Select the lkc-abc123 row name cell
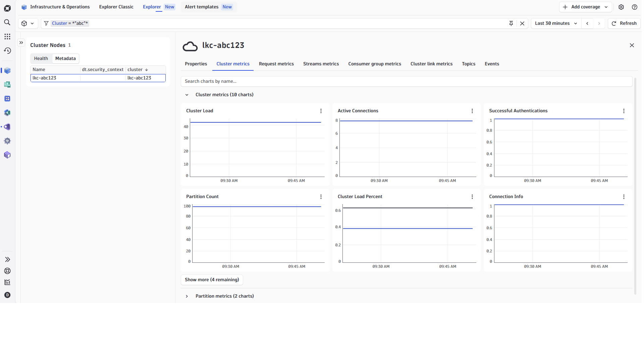This screenshot has width=644, height=362. tap(55, 78)
